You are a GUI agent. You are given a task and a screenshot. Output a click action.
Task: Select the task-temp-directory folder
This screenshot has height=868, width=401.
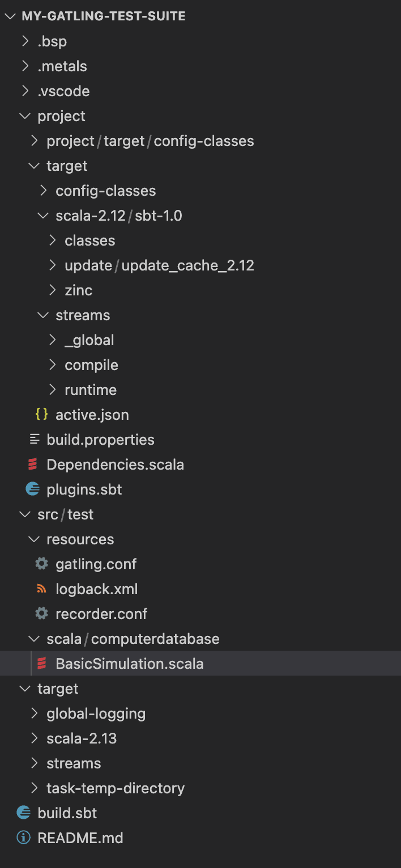click(115, 788)
